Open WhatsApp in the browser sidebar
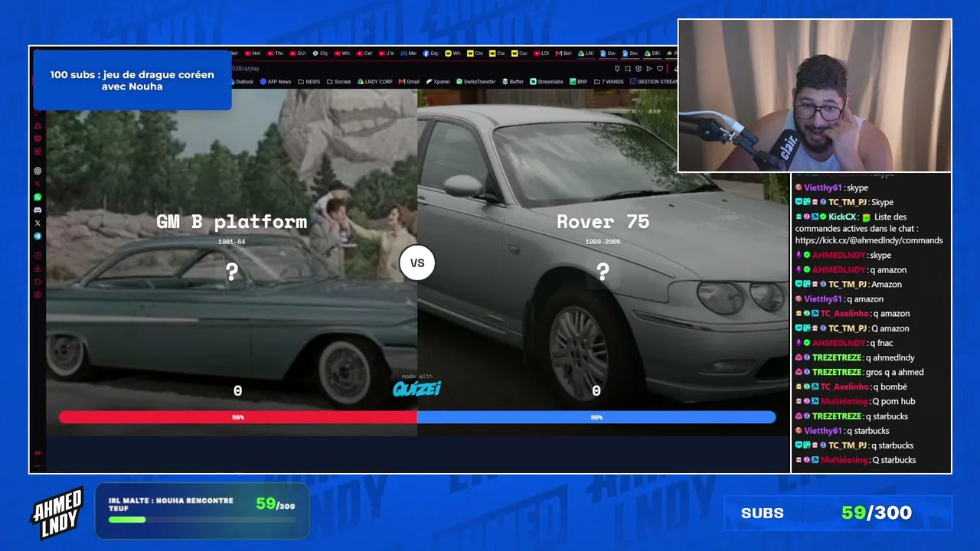 point(38,197)
